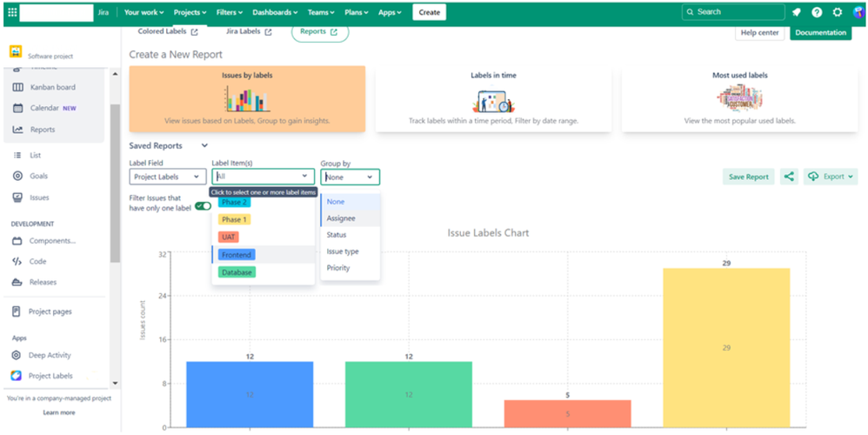
Task: Open the Plans menu
Action: pyautogui.click(x=357, y=12)
